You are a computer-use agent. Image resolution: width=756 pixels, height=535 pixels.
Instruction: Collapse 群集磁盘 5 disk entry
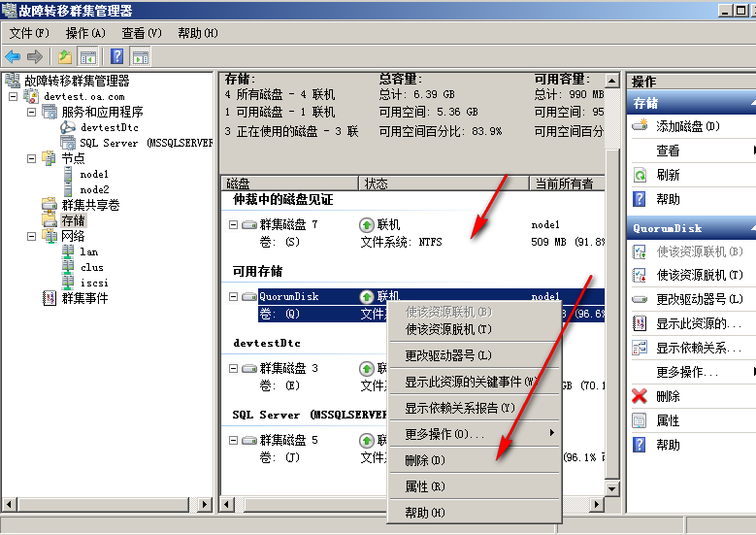click(233, 440)
